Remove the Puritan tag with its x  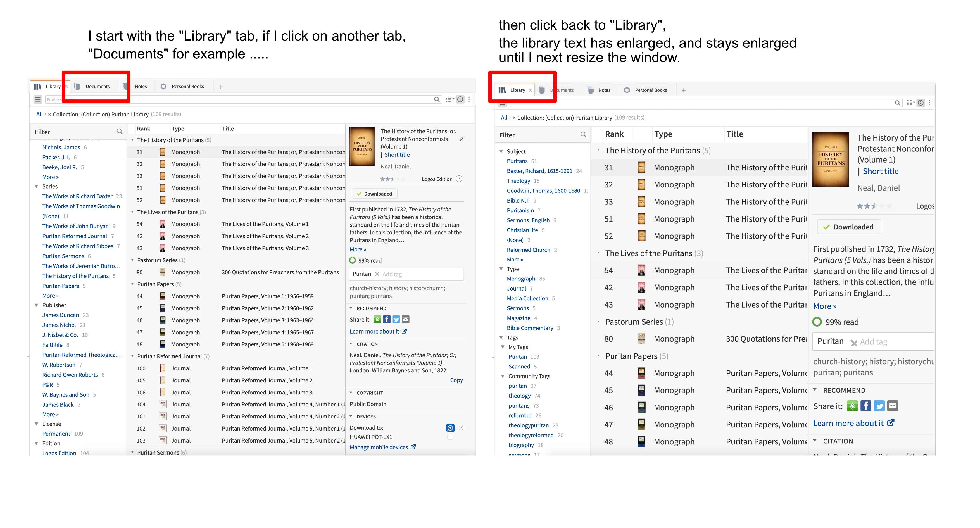(377, 274)
